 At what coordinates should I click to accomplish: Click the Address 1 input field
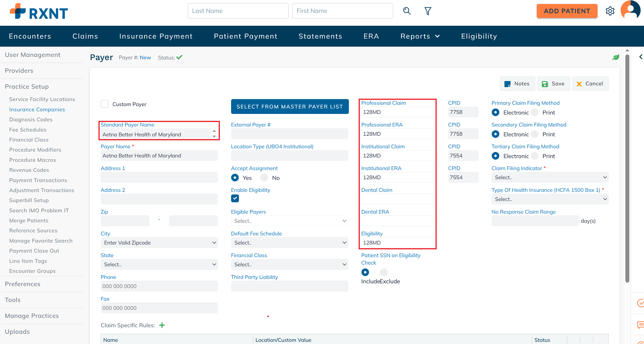159,177
